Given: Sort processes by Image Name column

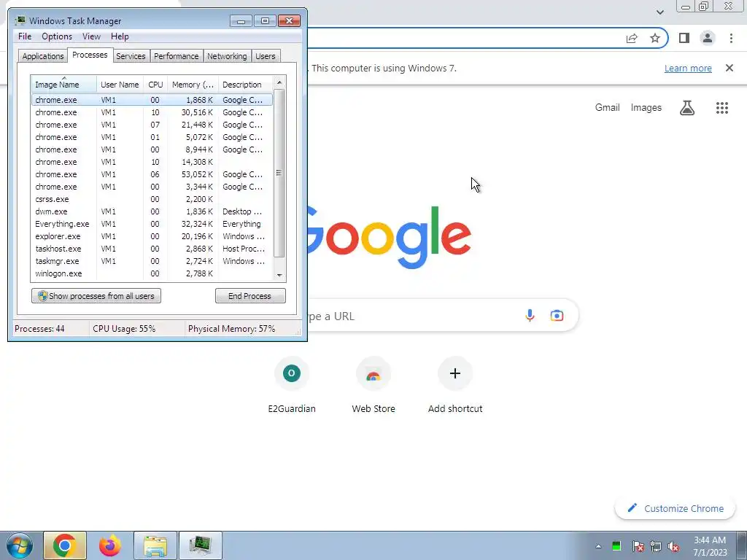Looking at the screenshot, I should [64, 85].
